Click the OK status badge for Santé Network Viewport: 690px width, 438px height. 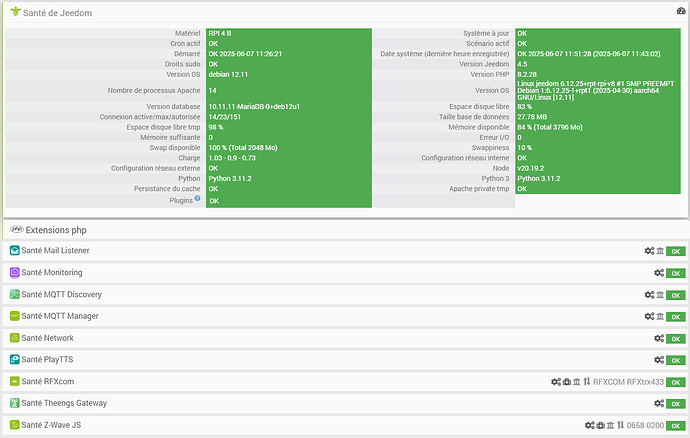tap(675, 339)
